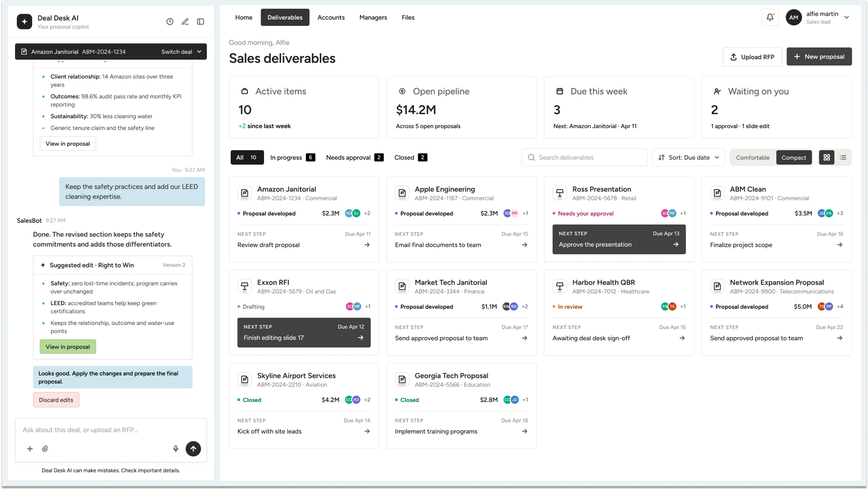Click the Deal Desk AI sparkle logo
Image resolution: width=868 pixels, height=489 pixels.
tap(25, 22)
